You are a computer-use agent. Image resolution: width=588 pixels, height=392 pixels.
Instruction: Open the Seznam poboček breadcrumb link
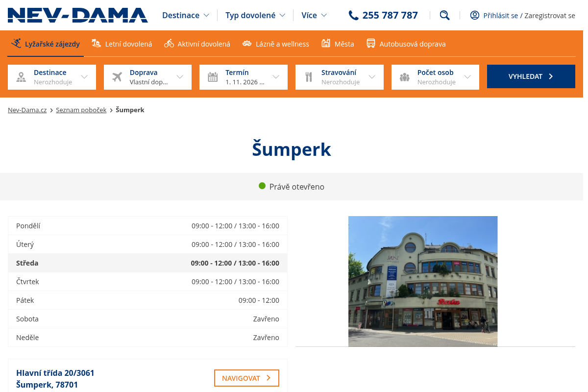81,110
